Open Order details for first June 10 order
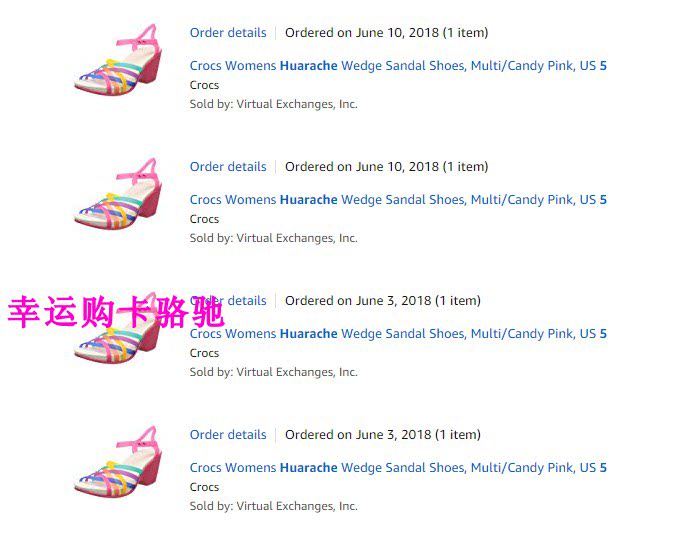 pos(228,33)
